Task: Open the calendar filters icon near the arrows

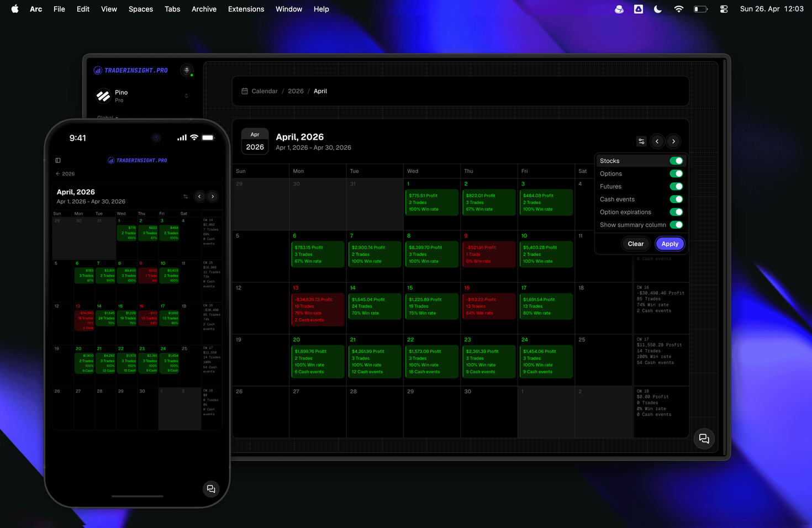Action: 641,141
